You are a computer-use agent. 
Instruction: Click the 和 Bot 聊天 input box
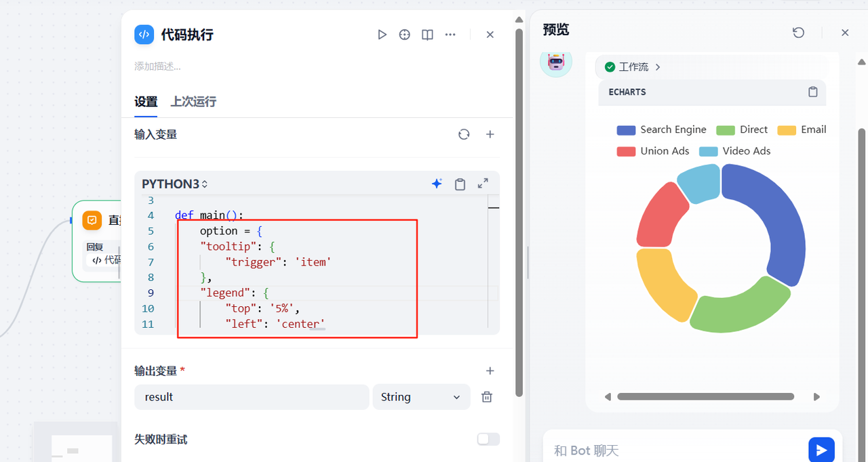click(675, 450)
